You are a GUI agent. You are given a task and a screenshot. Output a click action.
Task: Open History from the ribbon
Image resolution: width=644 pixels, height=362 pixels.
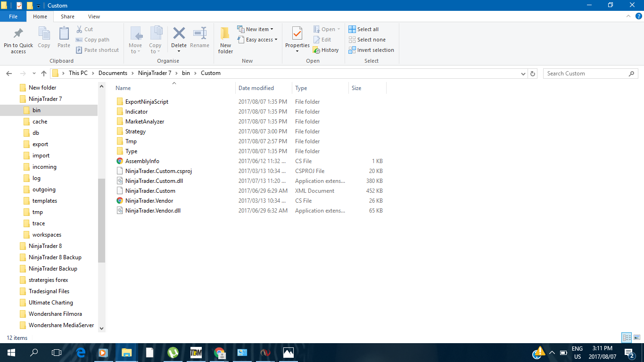pyautogui.click(x=326, y=50)
